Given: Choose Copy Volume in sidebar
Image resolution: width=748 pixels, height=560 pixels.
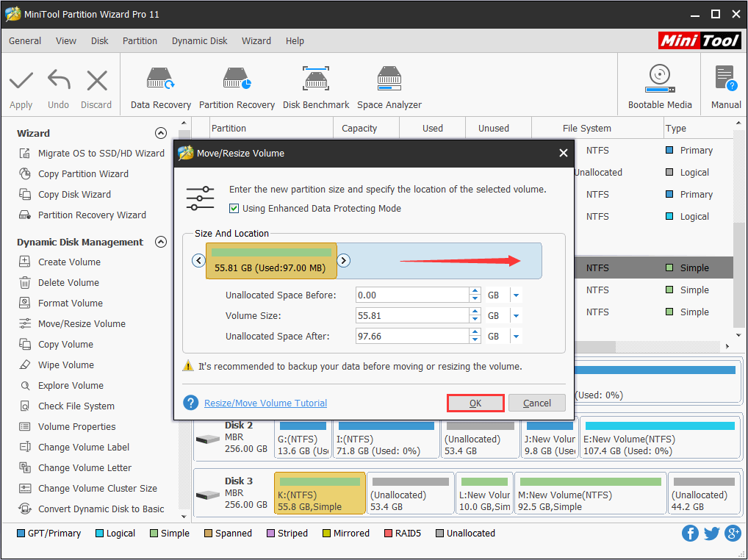Looking at the screenshot, I should [x=56, y=344].
